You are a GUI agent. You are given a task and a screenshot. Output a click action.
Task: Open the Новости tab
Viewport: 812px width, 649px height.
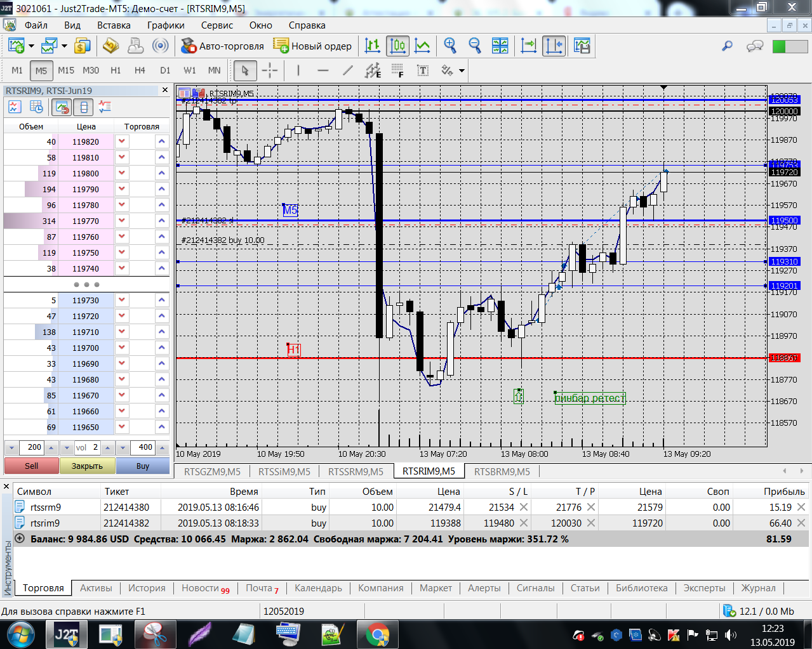coord(206,588)
